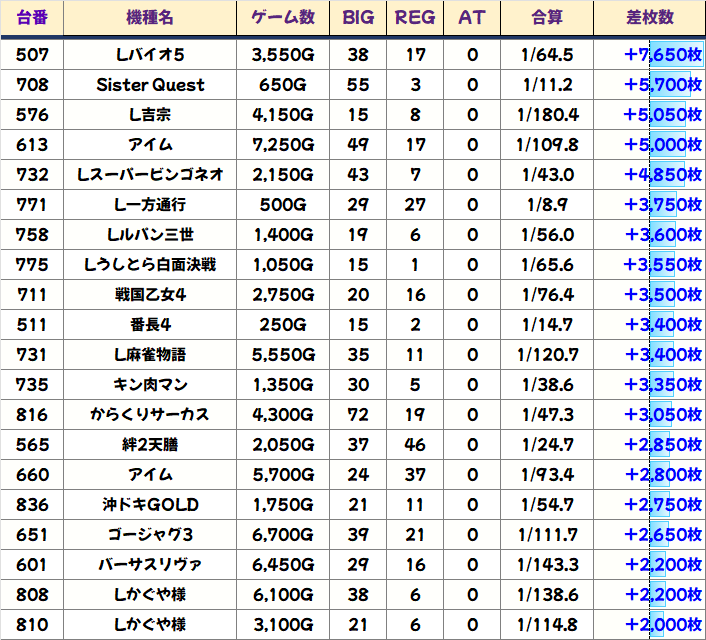Viewport: 706px width, 640px height.
Task: Select the Lバイオ5 machine name
Action: click(x=150, y=55)
